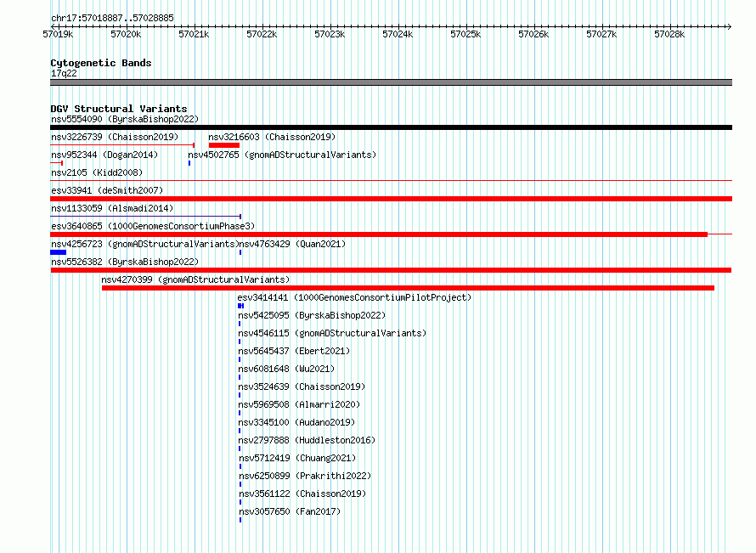This screenshot has width=756, height=553.
Task: Click the blue nsv4256723 variant block
Action: (59, 252)
